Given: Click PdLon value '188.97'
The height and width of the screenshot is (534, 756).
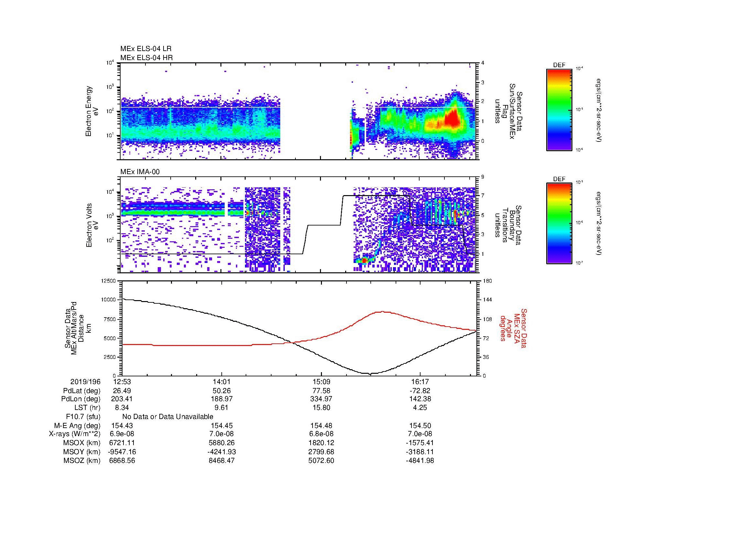Looking at the screenshot, I should (222, 399).
